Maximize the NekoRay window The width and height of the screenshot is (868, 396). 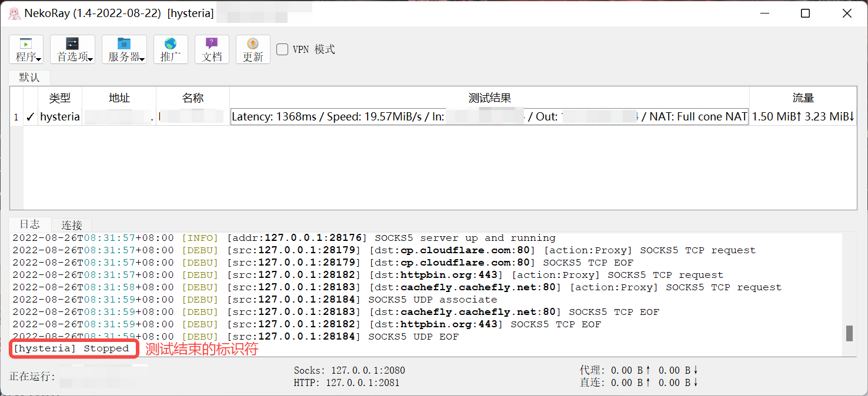pyautogui.click(x=805, y=14)
